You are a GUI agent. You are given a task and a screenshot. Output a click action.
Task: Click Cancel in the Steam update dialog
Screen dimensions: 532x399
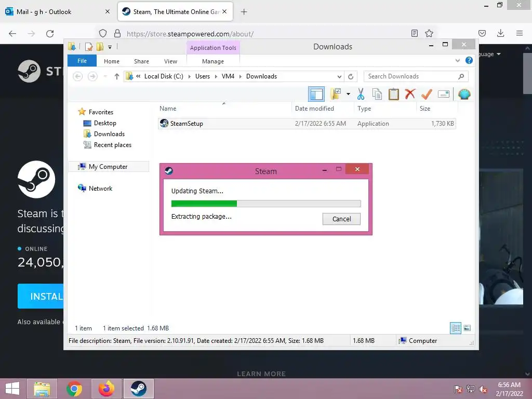341,219
